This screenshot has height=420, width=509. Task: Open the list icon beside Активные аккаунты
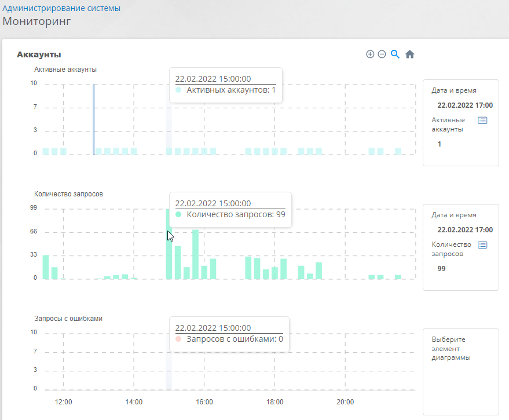tap(482, 120)
